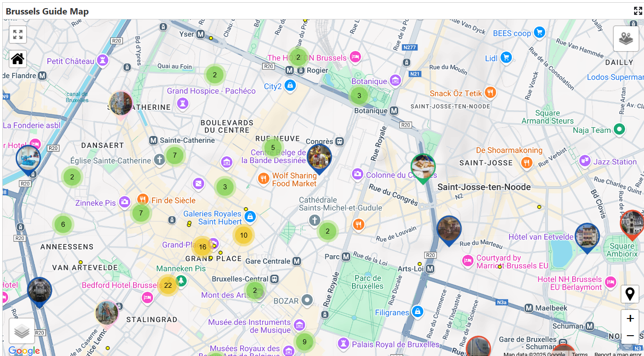The width and height of the screenshot is (644, 356).
Task: Zoom in with the plus button
Action: point(630,318)
